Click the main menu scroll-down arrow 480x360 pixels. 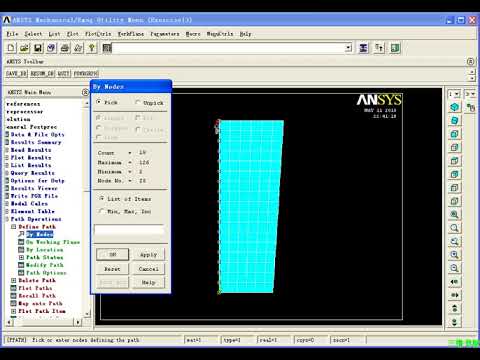pos(87,314)
